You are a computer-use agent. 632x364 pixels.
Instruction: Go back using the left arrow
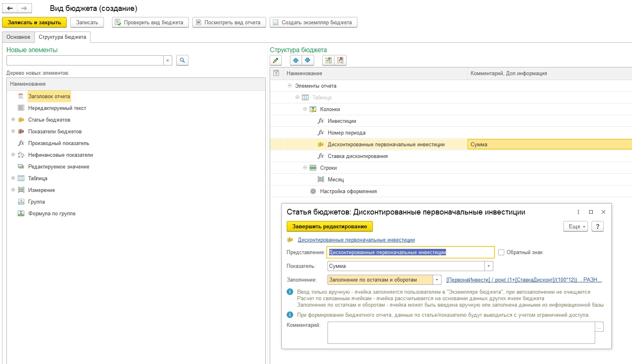10,8
